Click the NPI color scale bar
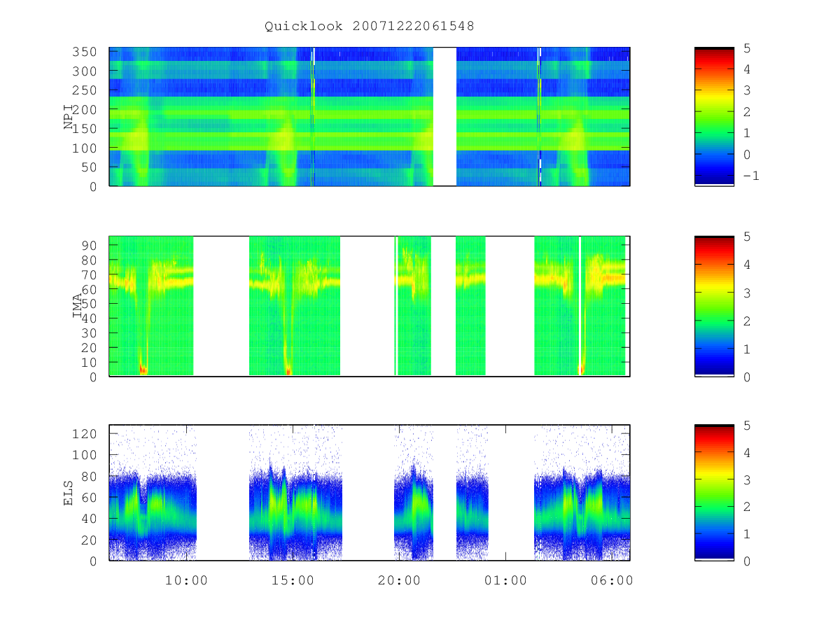 (x=714, y=117)
